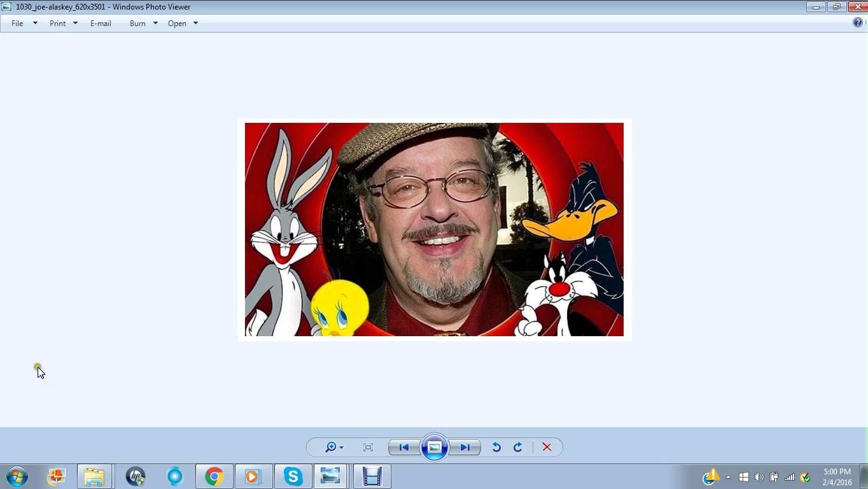Open the media player taskbar icon

[253, 476]
